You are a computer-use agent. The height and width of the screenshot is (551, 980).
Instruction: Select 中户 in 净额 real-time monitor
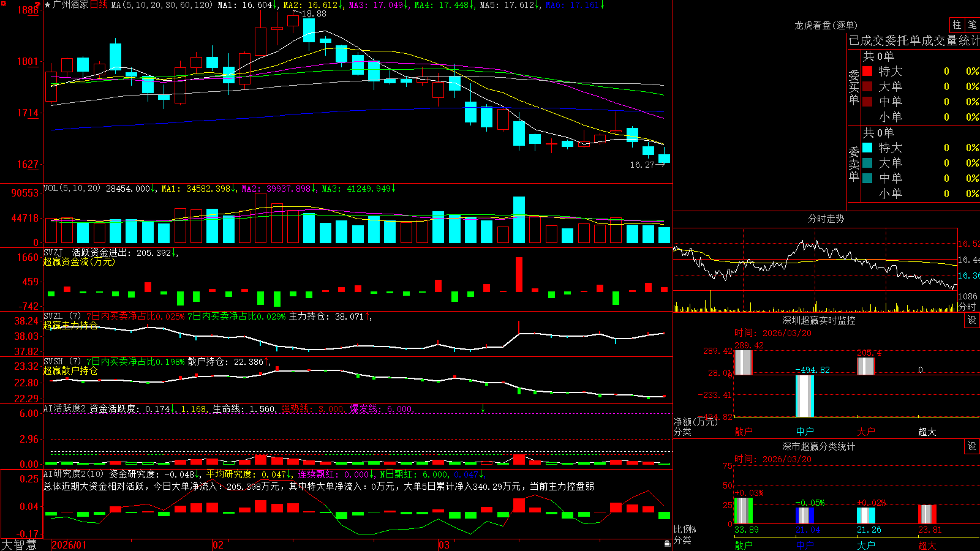coord(805,432)
